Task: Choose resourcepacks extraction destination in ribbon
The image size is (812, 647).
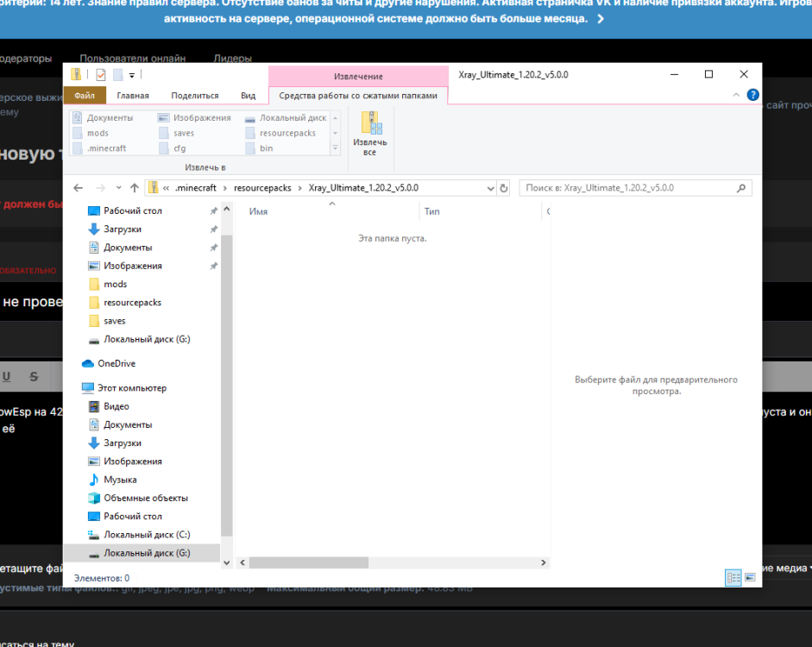Action: pyautogui.click(x=280, y=133)
